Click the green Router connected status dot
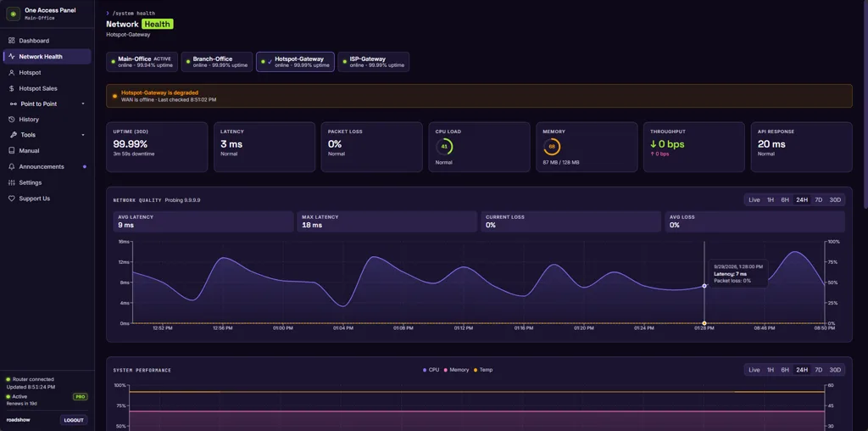Screen dimensions: 868x431 click(x=8, y=379)
